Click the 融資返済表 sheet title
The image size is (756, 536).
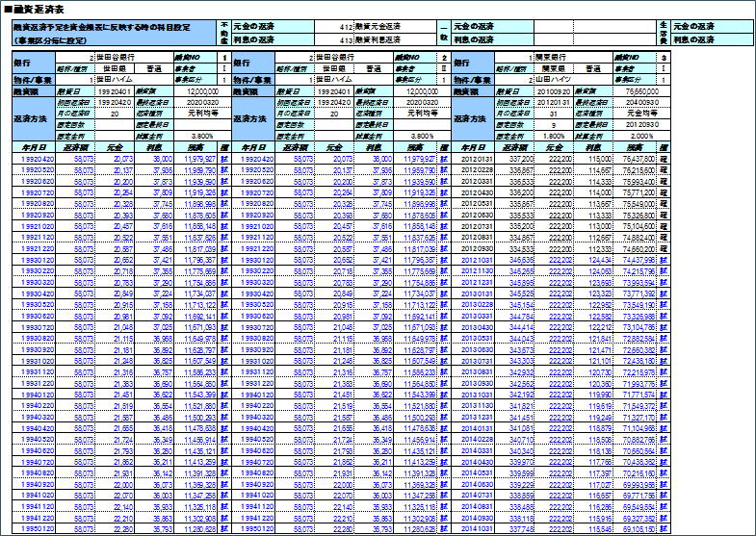(x=37, y=10)
